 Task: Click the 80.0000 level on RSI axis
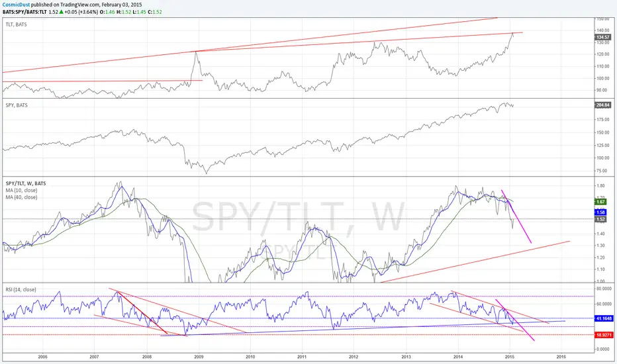click(x=604, y=289)
